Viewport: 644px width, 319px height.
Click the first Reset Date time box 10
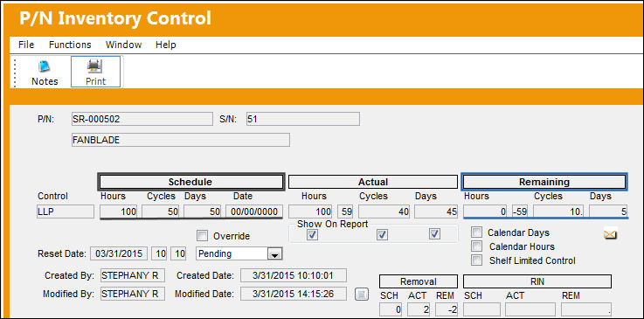point(159,253)
